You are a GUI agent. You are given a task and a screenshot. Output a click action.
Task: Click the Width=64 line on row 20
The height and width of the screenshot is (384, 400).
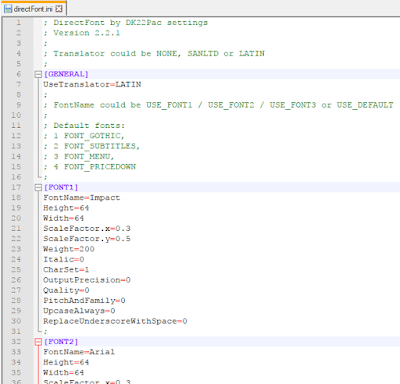[63, 218]
